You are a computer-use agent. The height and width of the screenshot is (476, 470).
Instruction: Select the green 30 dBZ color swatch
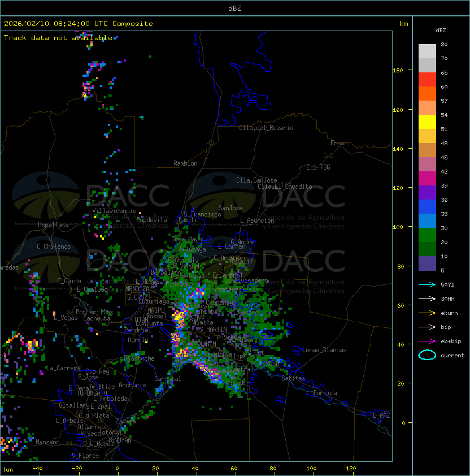[x=427, y=235]
